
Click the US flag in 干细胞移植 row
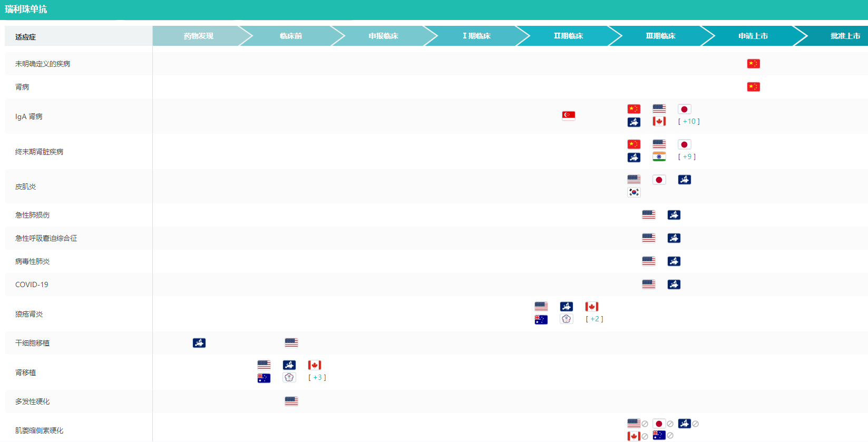click(291, 343)
